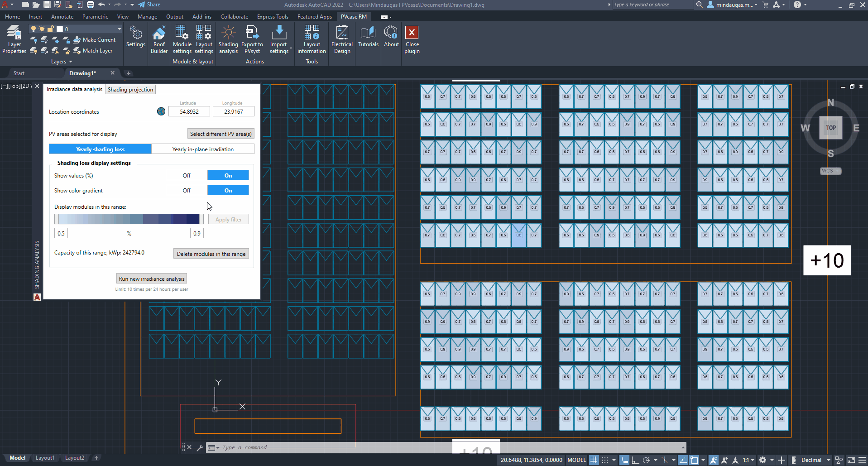The image size is (868, 466).
Task: Open the Customization menu icon in status bar
Action: (x=861, y=460)
